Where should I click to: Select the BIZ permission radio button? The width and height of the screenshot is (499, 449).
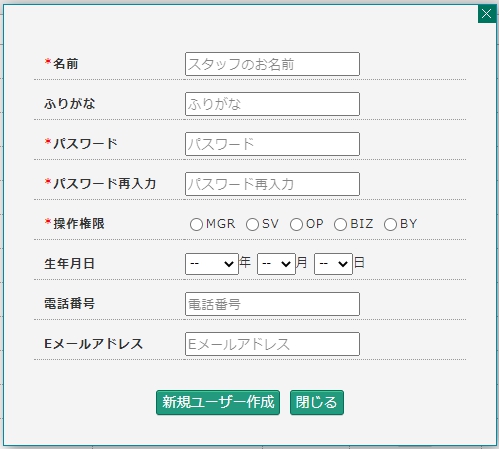click(x=340, y=224)
